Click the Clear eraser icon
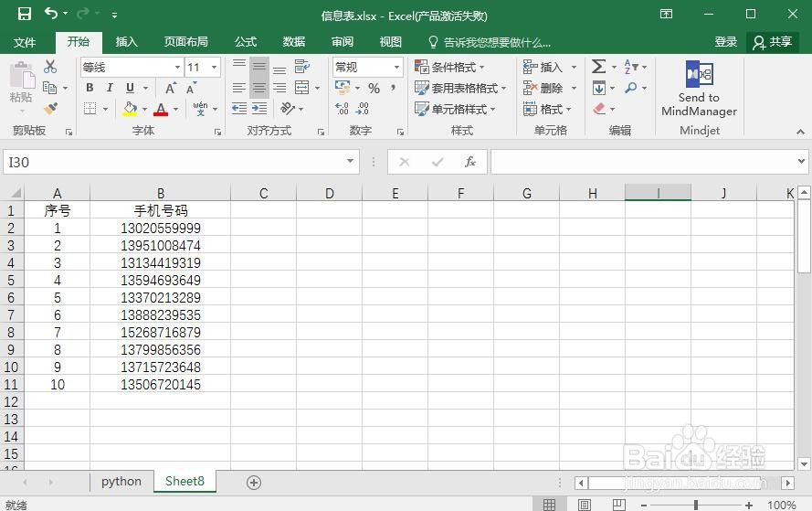 599,108
